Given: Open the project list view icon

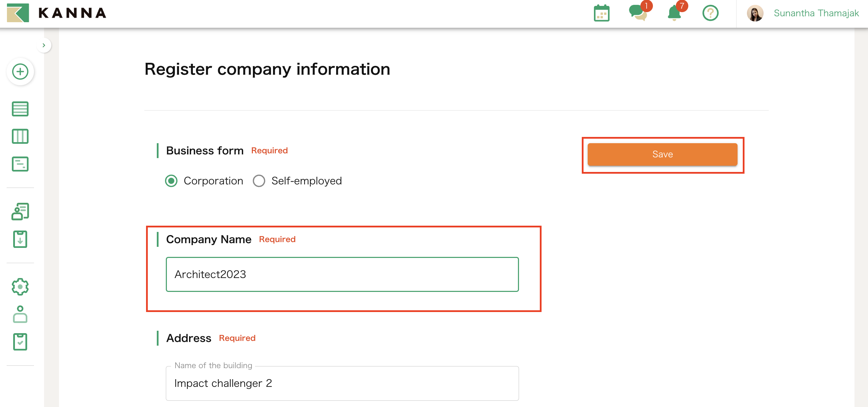Looking at the screenshot, I should click(20, 109).
